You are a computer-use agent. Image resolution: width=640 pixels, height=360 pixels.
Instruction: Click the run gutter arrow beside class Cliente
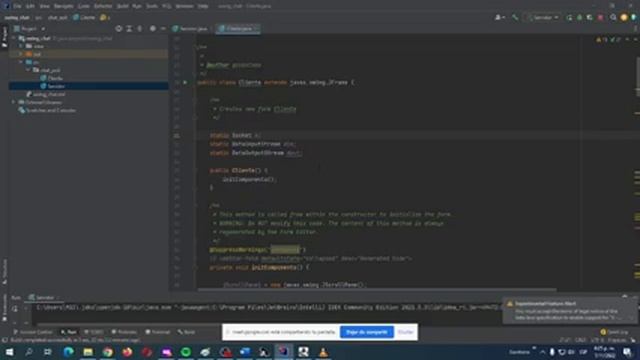coord(185,82)
